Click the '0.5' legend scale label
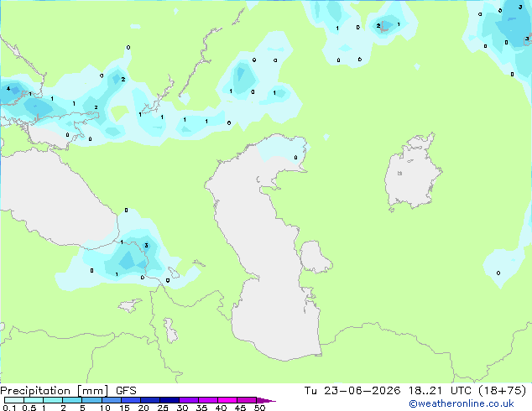Screen dimensions: 532x411 [29, 408]
